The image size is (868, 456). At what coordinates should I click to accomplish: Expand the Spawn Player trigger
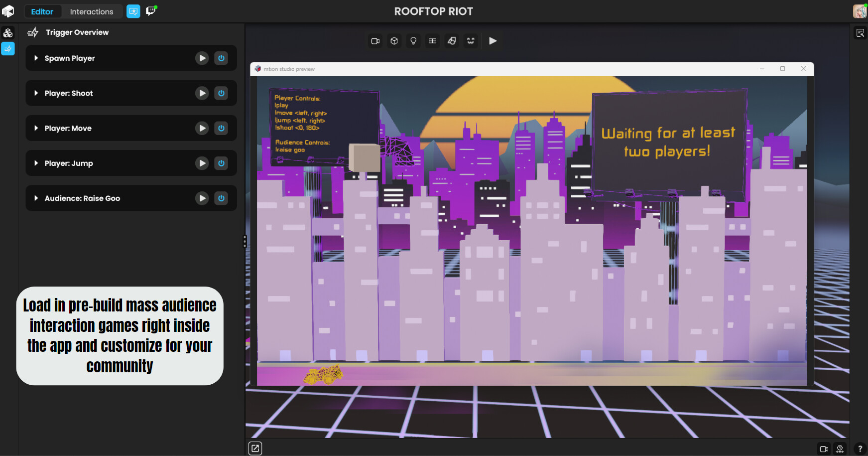pos(36,58)
